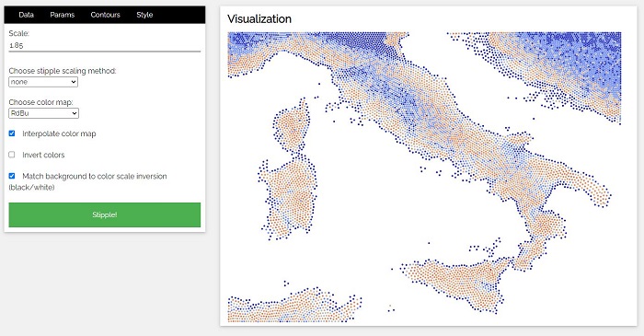Click the Scale input field
The image size is (644, 336).
104,45
